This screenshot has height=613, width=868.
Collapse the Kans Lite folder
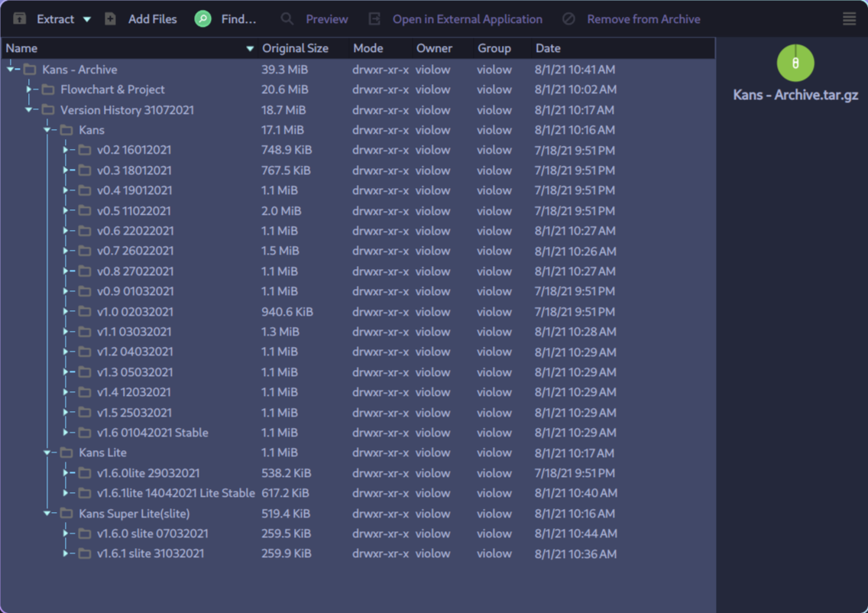pyautogui.click(x=47, y=452)
